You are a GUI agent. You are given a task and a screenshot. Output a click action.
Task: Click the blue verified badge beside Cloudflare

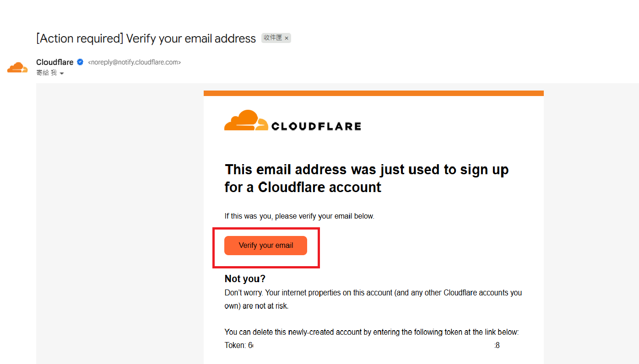pyautogui.click(x=80, y=62)
